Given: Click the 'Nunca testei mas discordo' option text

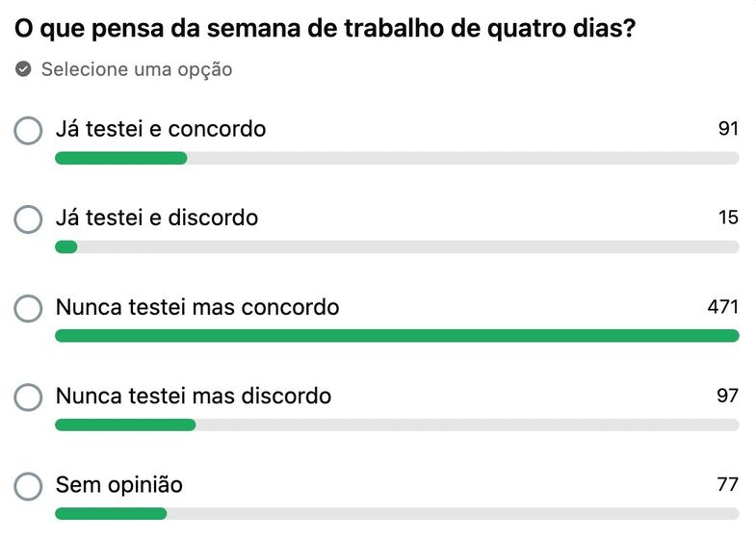Looking at the screenshot, I should (x=194, y=396).
